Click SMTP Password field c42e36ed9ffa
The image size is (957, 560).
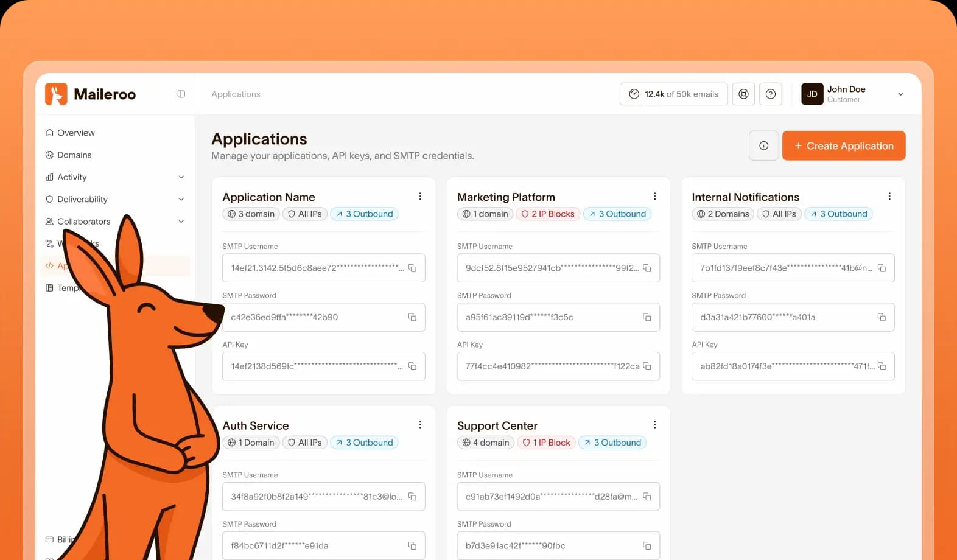tap(324, 317)
